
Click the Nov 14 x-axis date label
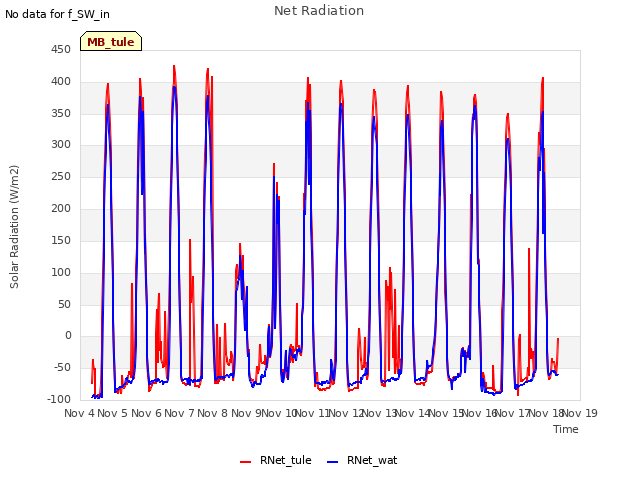pyautogui.click(x=413, y=413)
